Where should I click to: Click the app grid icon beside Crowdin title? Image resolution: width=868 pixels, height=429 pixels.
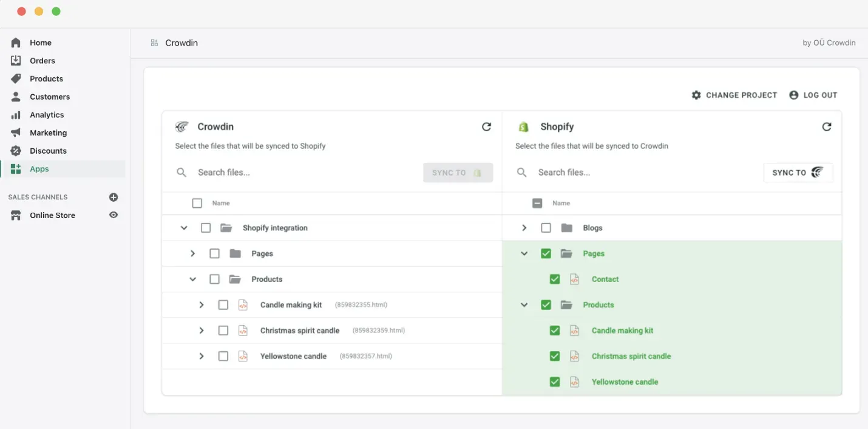(154, 43)
